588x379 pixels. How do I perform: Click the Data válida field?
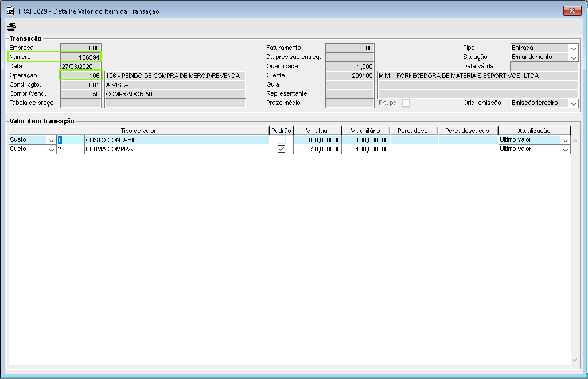pos(544,67)
